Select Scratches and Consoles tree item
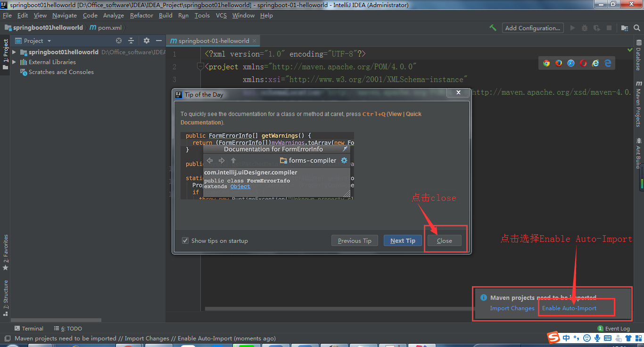 [61, 72]
